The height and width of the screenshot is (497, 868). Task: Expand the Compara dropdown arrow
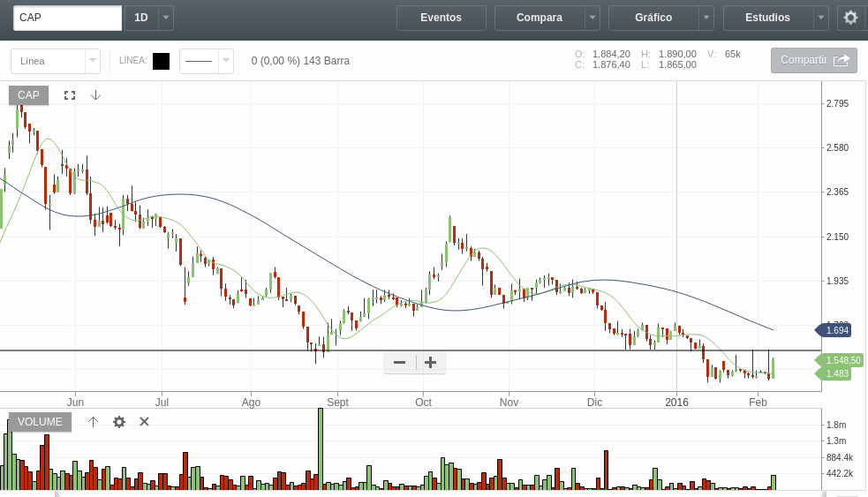coord(593,18)
